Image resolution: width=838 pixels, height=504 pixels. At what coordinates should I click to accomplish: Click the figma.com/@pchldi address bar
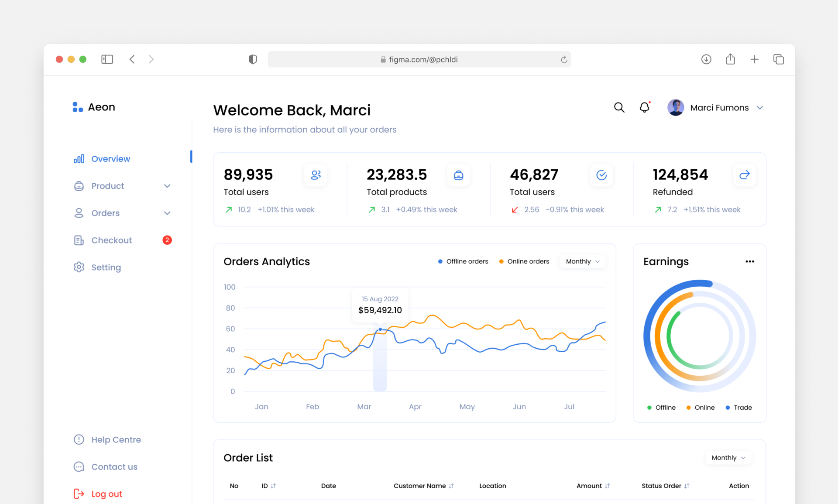tap(419, 59)
